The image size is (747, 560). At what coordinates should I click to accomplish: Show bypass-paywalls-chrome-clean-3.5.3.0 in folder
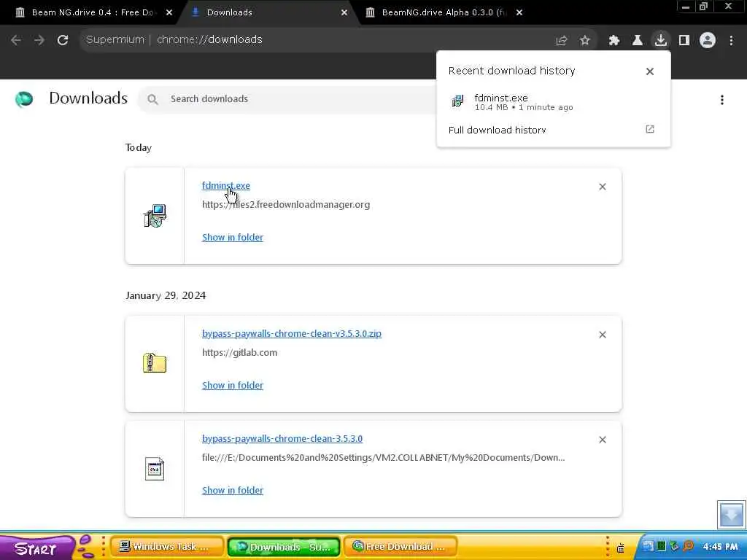233,491
